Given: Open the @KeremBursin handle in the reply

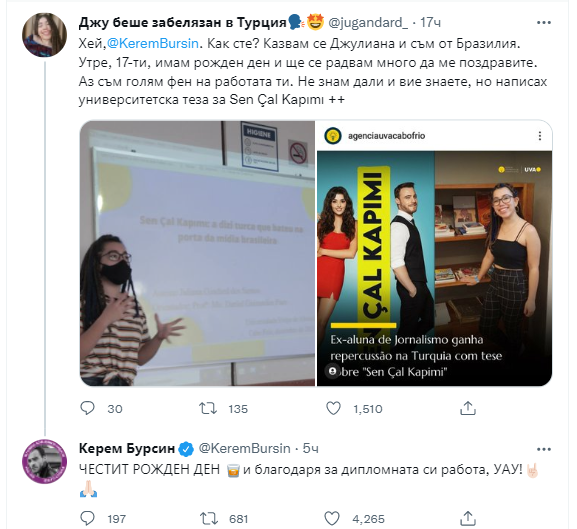Looking at the screenshot, I should click(244, 448).
